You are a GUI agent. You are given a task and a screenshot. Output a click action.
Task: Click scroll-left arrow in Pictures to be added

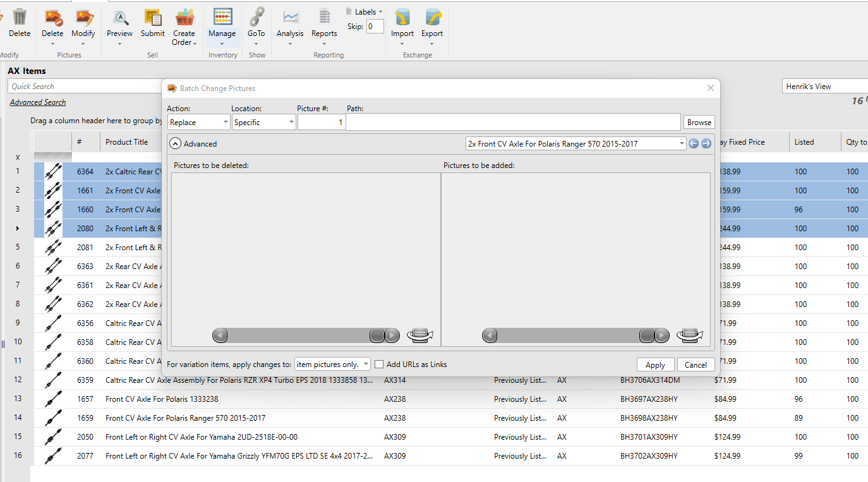[x=490, y=335]
